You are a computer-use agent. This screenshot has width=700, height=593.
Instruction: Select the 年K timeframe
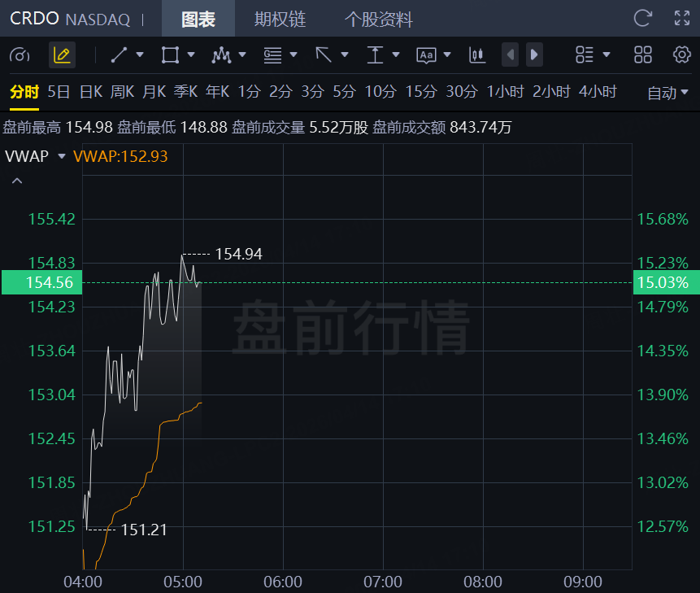(217, 92)
